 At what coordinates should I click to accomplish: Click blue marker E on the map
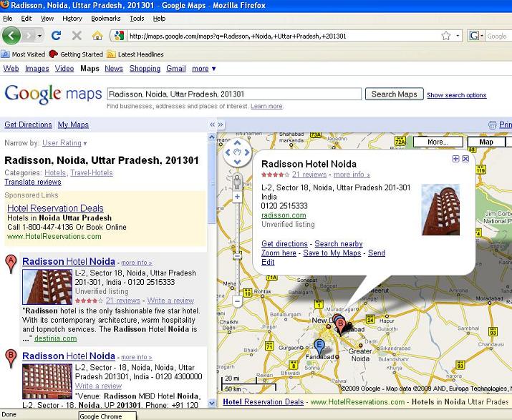click(x=319, y=346)
